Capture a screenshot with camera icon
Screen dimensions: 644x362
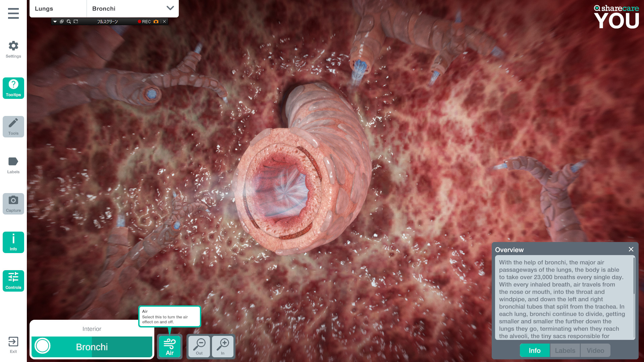coord(13,203)
